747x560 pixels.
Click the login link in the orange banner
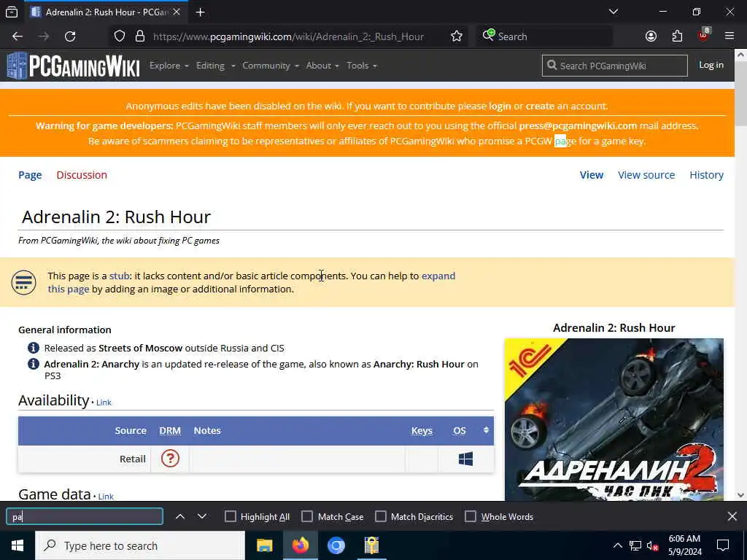(500, 106)
